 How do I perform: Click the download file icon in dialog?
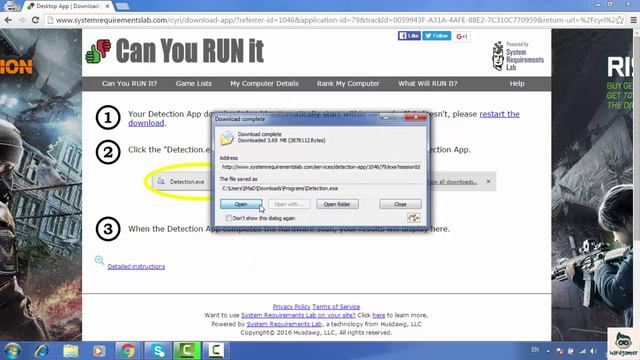[227, 138]
